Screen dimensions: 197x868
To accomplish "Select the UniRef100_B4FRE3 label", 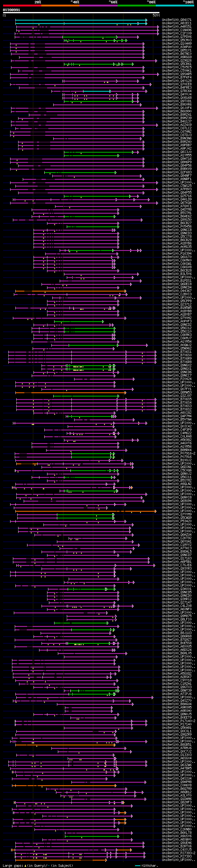I will (x=176, y=88).
